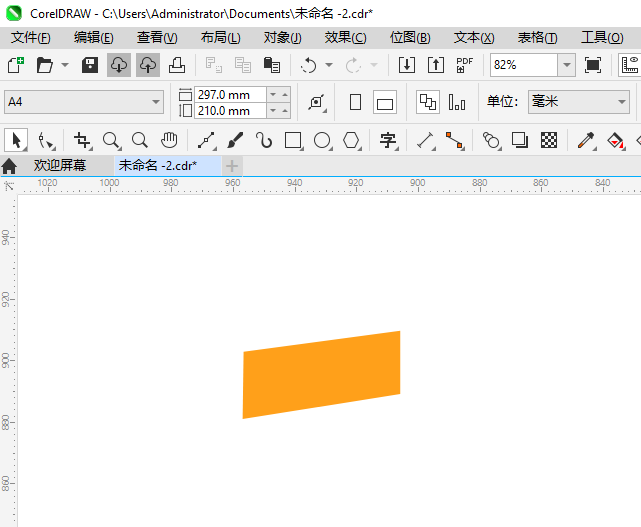
Task: Open the zoom level dropdown arrow
Action: pos(567,65)
